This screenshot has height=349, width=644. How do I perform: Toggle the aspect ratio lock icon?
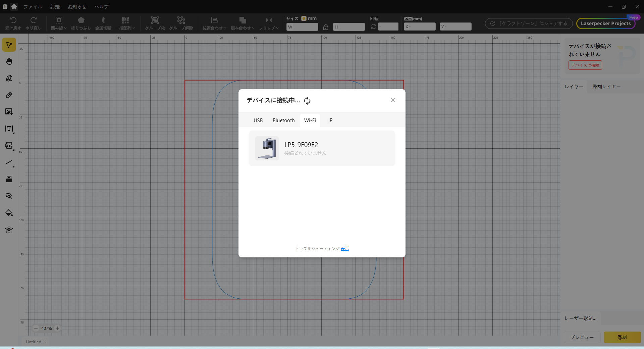click(x=325, y=27)
